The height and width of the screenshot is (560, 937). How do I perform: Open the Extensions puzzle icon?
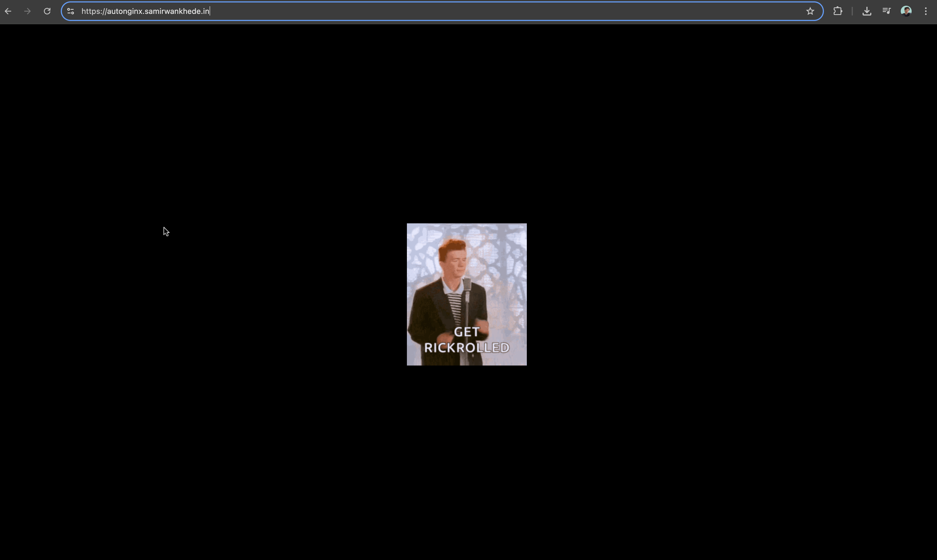click(838, 11)
